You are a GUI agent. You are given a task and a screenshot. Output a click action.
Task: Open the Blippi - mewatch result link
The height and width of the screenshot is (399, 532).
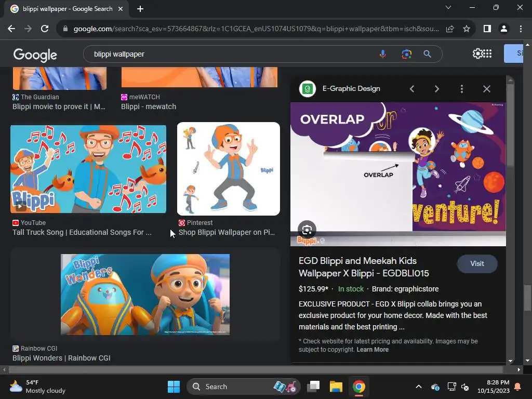149,107
